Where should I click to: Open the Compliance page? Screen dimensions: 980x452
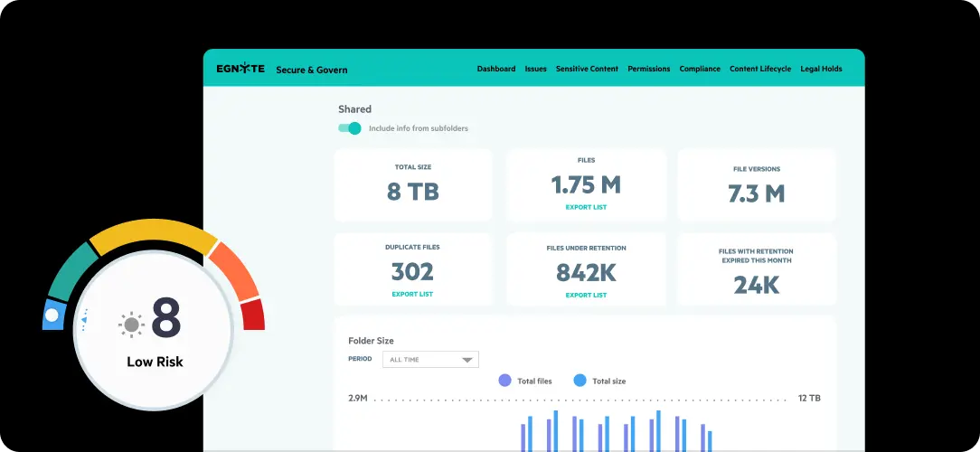click(x=700, y=69)
